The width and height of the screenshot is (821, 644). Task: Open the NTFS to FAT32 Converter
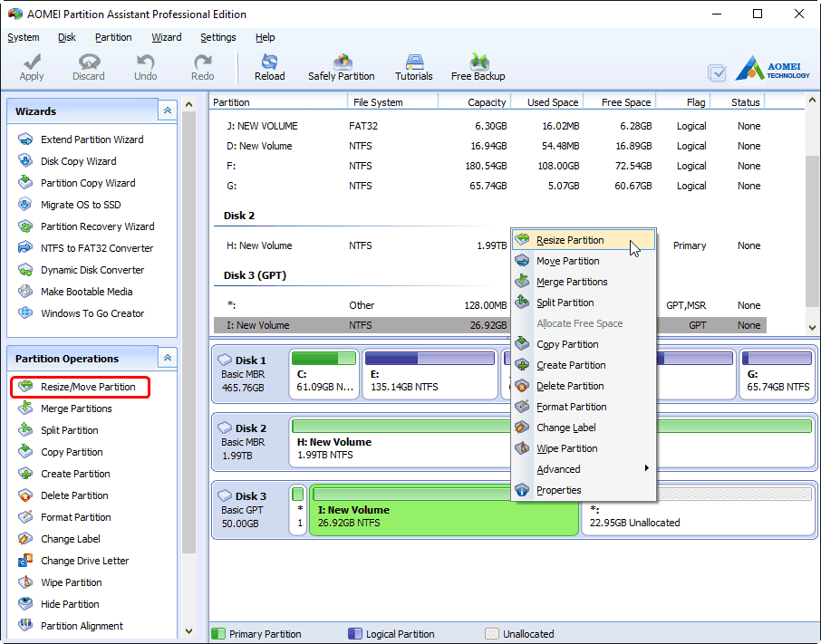(x=86, y=248)
